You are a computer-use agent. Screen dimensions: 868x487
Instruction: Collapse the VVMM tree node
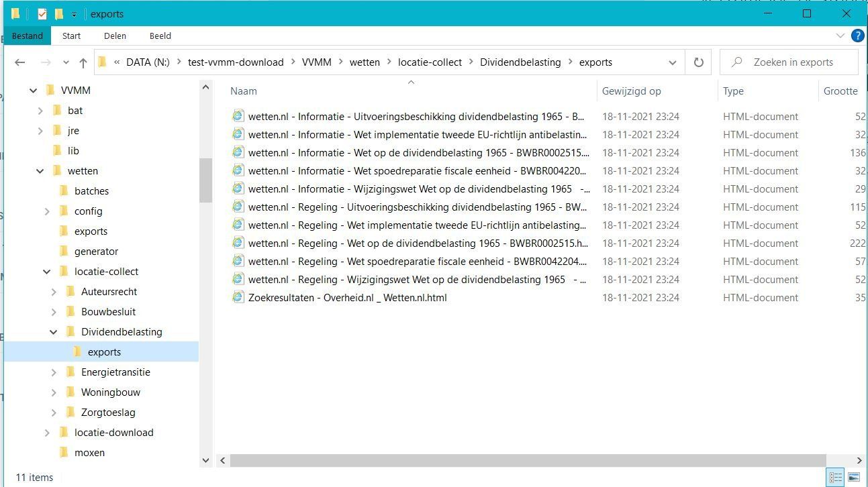34,91
